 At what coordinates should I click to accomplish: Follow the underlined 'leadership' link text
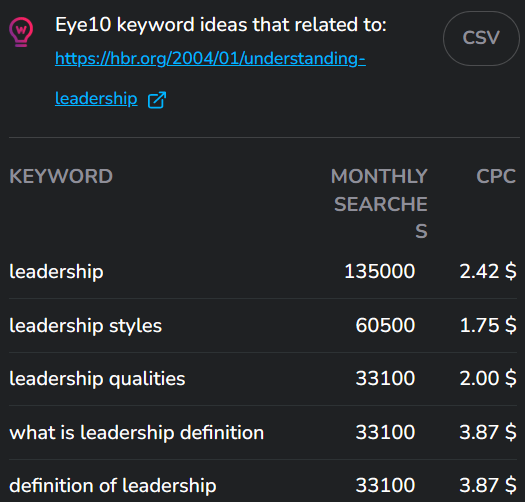pos(96,99)
